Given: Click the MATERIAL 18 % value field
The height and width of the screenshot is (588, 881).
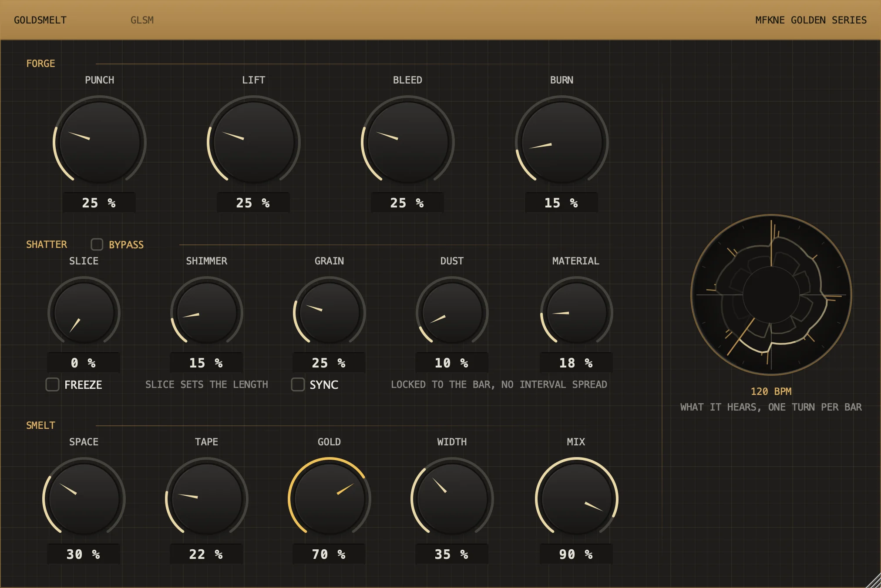Looking at the screenshot, I should [576, 363].
